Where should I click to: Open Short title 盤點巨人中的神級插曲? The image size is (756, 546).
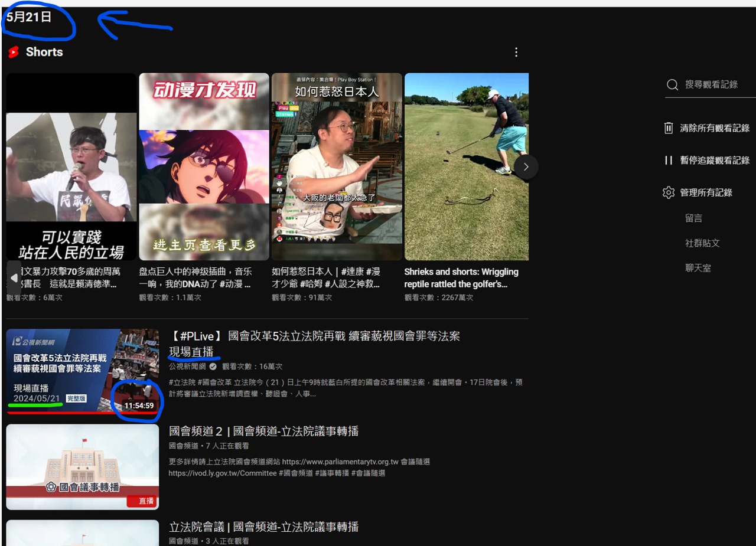pos(195,278)
